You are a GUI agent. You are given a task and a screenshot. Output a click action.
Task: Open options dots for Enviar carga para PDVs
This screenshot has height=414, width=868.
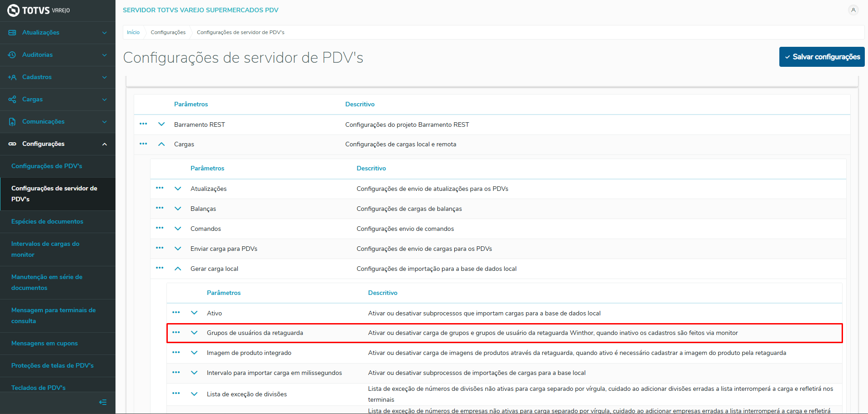point(160,248)
